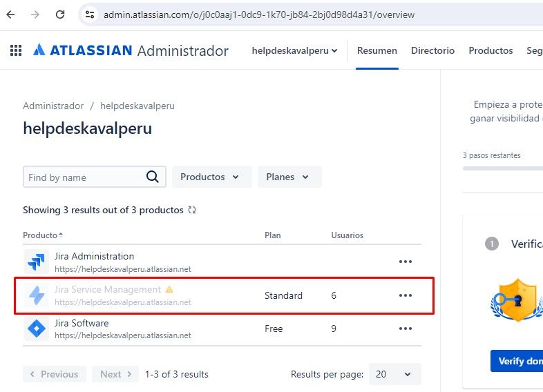Open the Planes filter dropdown

click(x=289, y=177)
